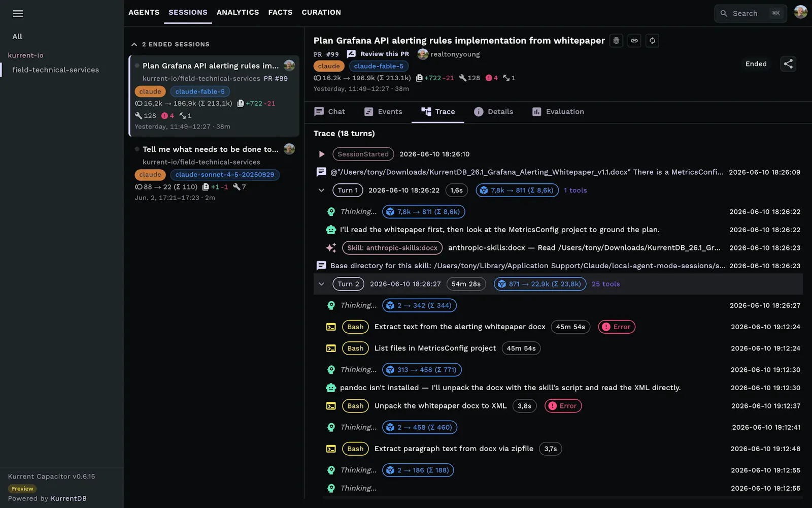The image size is (812, 508).
Task: Click the Search field
Action: point(750,13)
